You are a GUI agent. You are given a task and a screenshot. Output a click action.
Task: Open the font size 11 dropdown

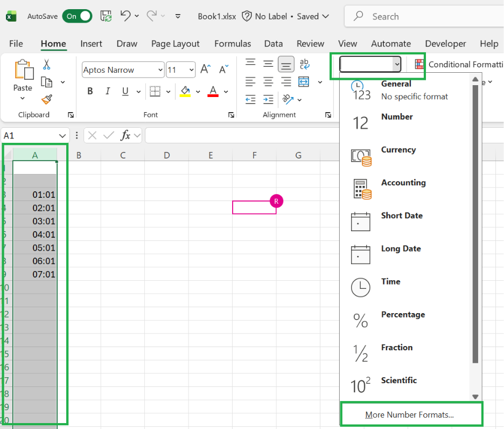(192, 70)
